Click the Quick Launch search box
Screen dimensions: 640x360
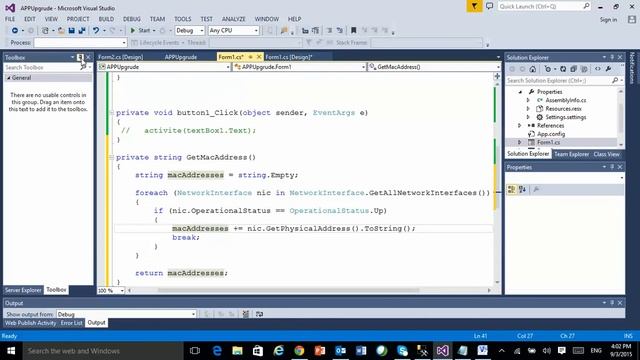point(544,6)
